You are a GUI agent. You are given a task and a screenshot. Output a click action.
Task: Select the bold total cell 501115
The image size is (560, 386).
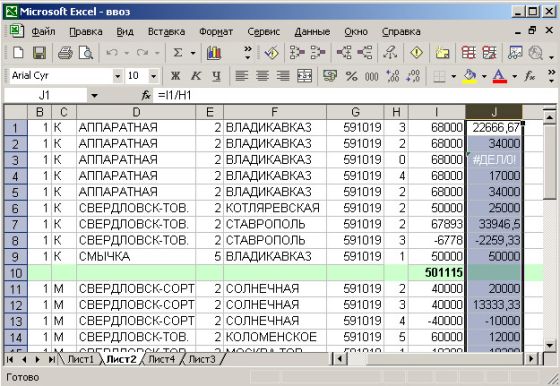coord(437,273)
